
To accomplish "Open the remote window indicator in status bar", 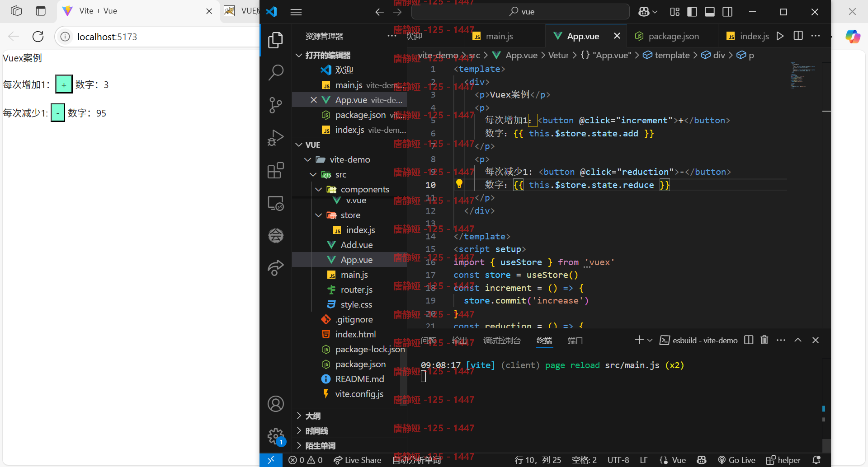I will [271, 460].
